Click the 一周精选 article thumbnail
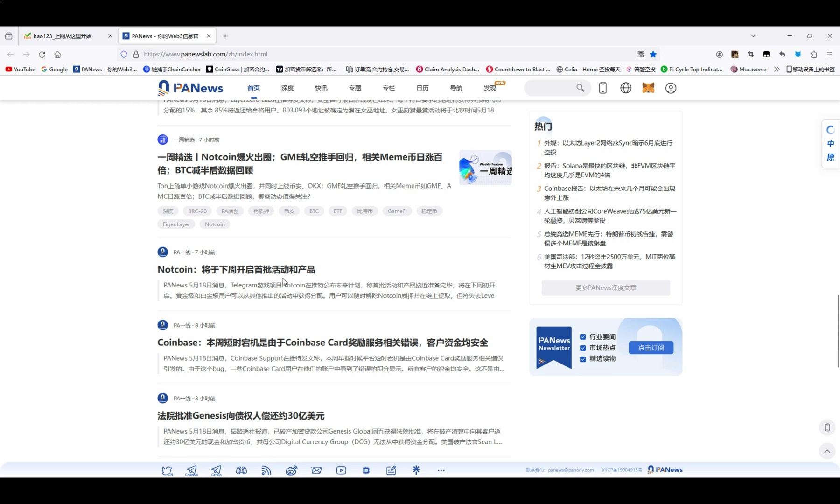Screen dimensions: 840x504 pos(485,168)
